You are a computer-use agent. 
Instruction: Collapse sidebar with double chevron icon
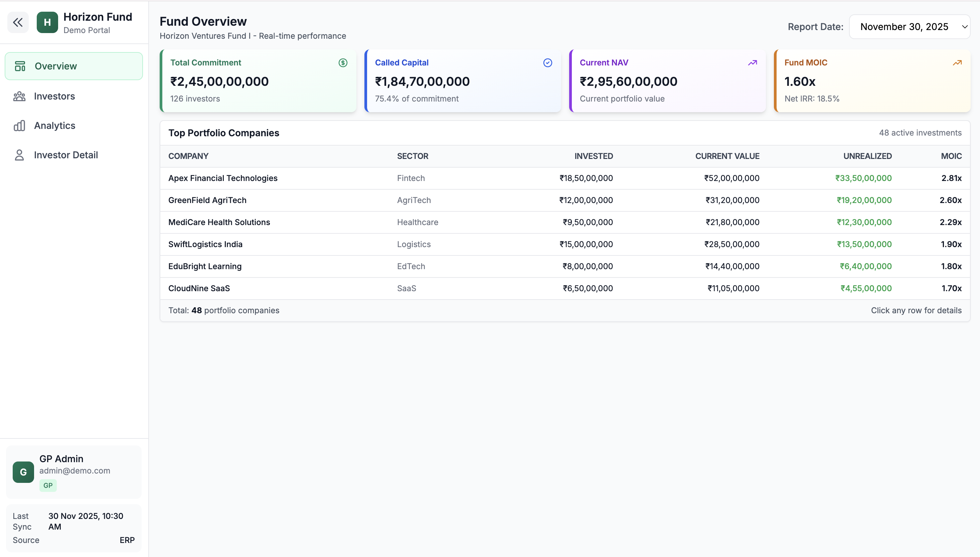click(x=18, y=23)
